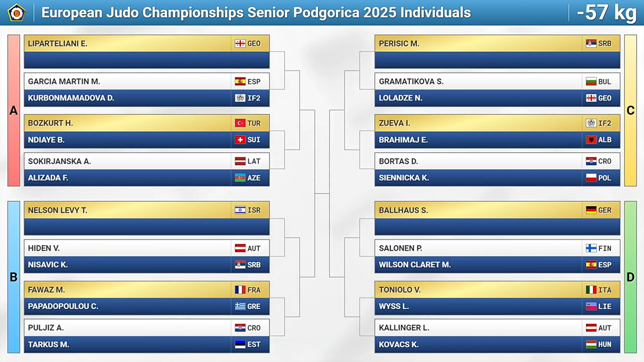The height and width of the screenshot is (362, 644).
Task: Click the Albania flag beside Brahimaj E.
Action: pyautogui.click(x=591, y=140)
